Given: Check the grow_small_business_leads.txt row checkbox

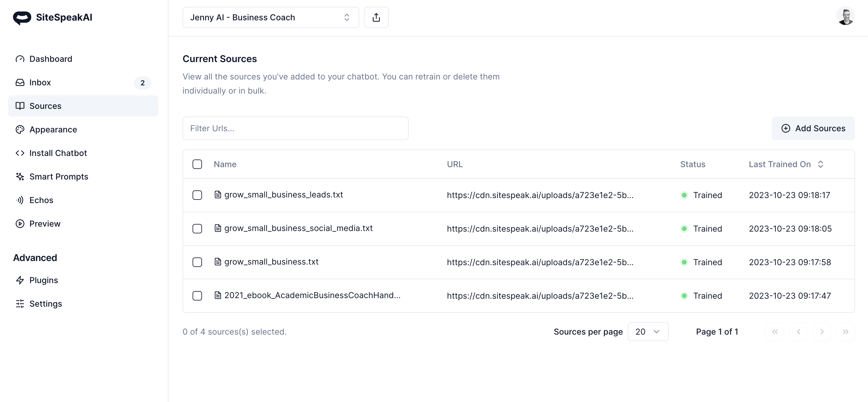Looking at the screenshot, I should click(x=197, y=195).
